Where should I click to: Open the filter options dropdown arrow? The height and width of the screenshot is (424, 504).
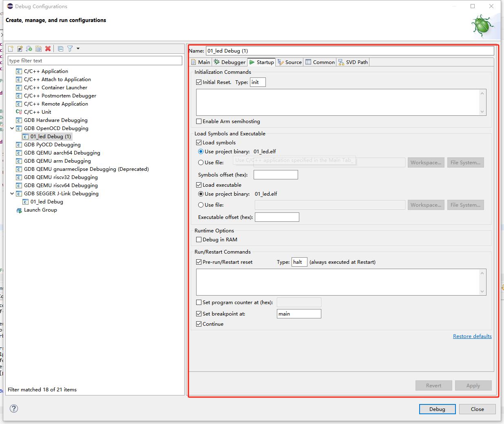pyautogui.click(x=78, y=49)
